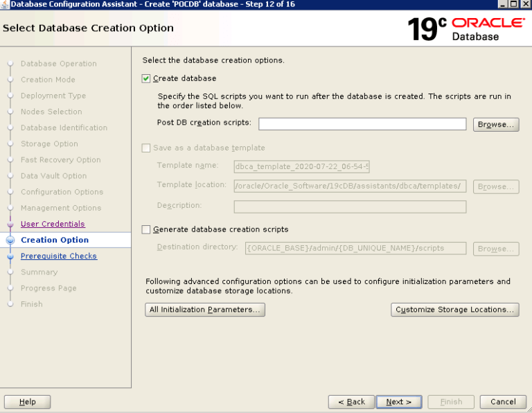Uncheck the Create database checkbox

tap(146, 79)
